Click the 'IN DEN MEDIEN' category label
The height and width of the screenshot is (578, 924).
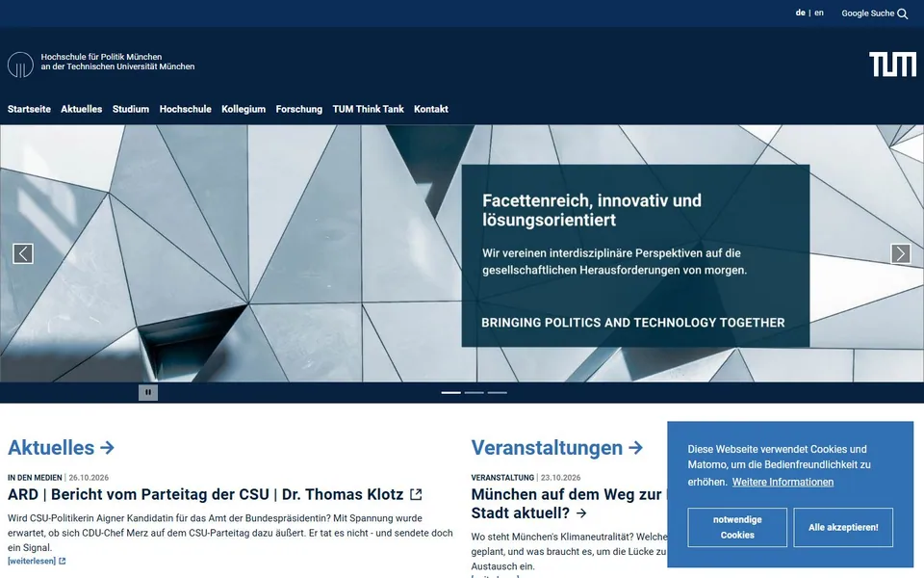[35, 478]
